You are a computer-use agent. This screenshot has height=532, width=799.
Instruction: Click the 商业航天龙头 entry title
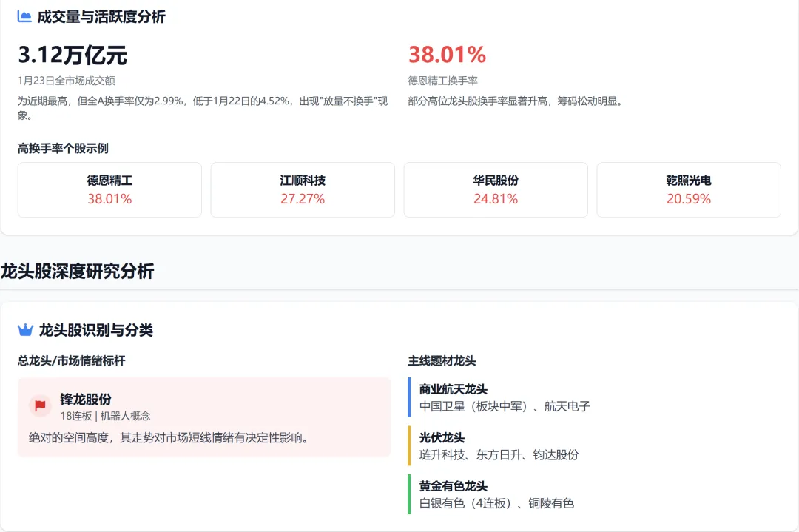coord(453,389)
